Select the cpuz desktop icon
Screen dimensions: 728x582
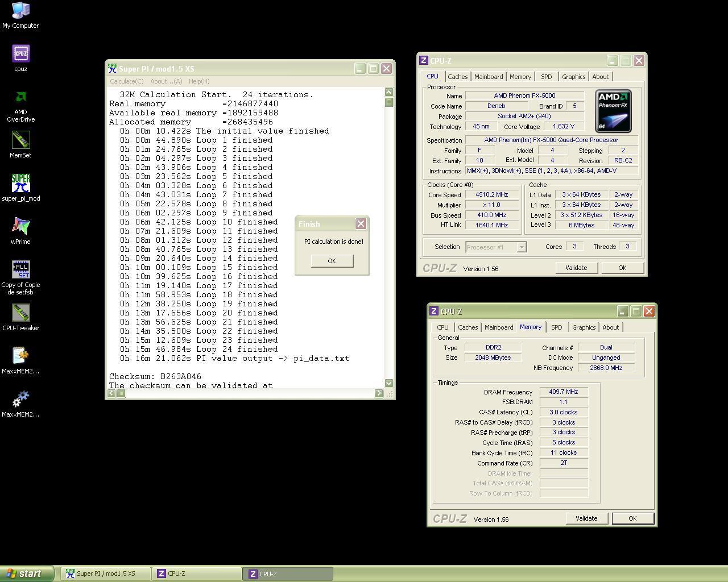coord(20,59)
